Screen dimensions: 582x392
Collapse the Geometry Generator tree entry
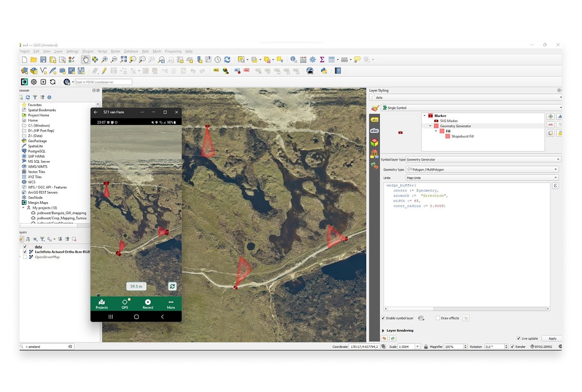430,126
